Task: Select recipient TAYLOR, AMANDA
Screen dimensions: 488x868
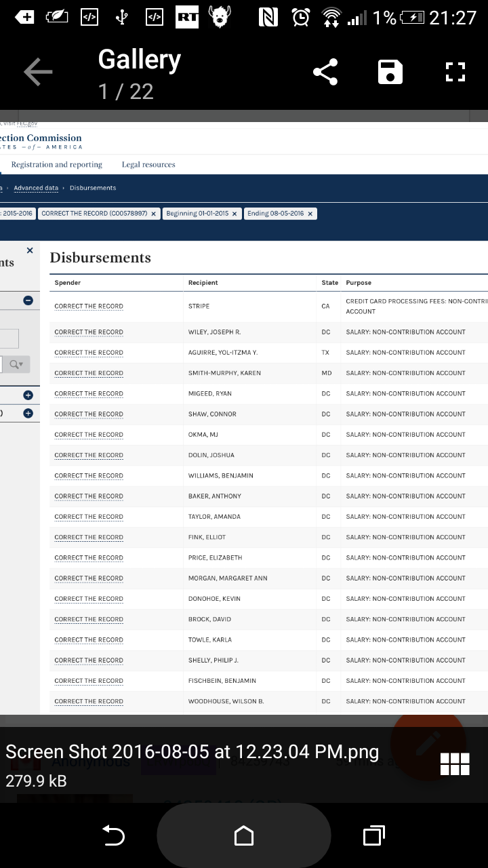Action: (214, 517)
